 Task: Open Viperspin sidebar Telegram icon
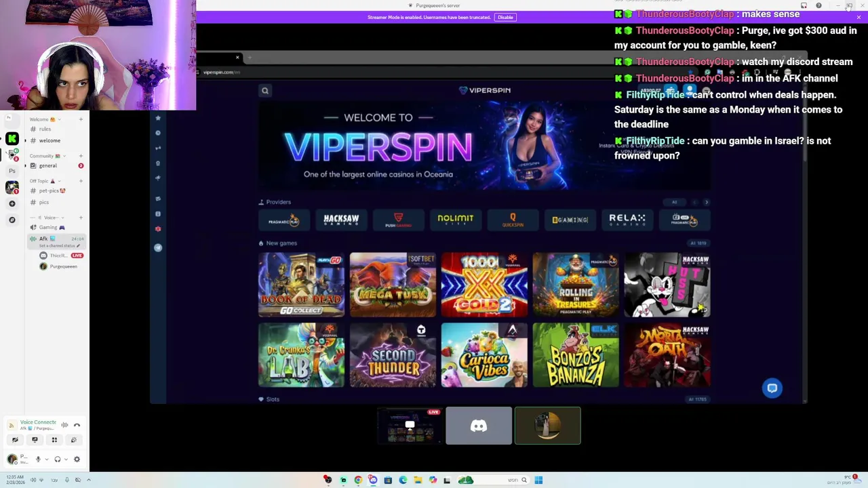(x=158, y=247)
